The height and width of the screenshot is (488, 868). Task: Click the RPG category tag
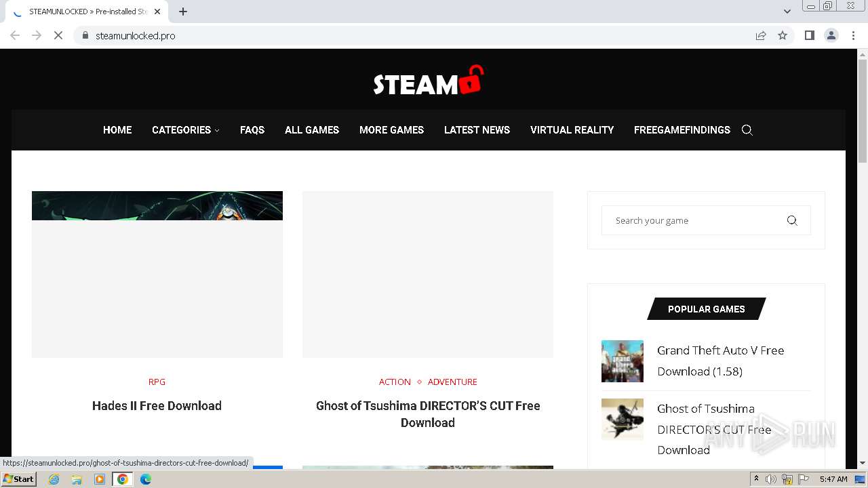(157, 382)
